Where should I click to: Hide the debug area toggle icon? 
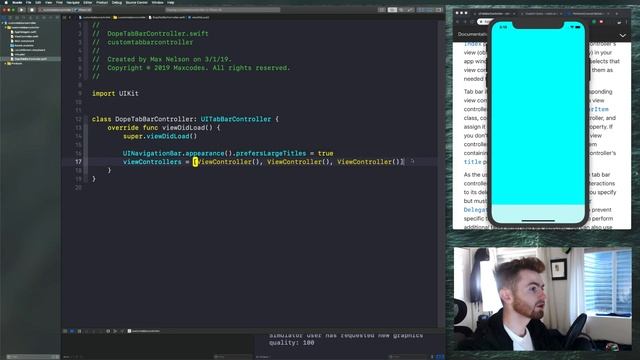click(x=65, y=331)
